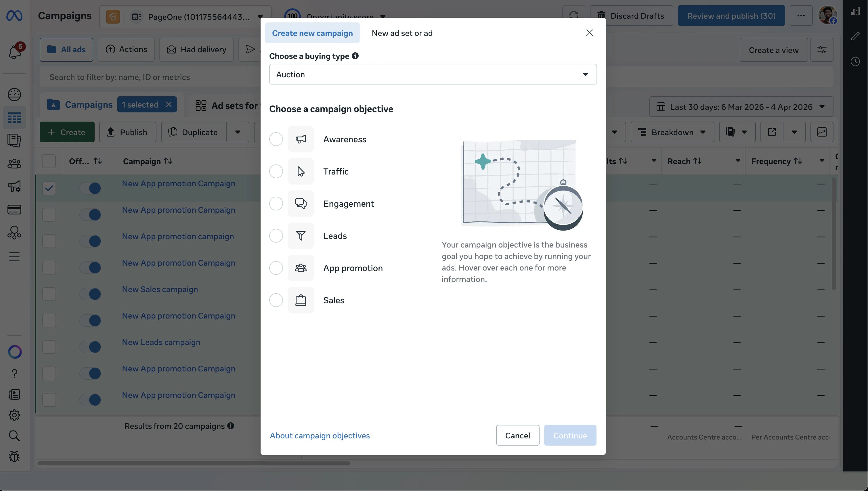Choose the Sales objective radio button
Screen dimensions: 868x491
276,300
